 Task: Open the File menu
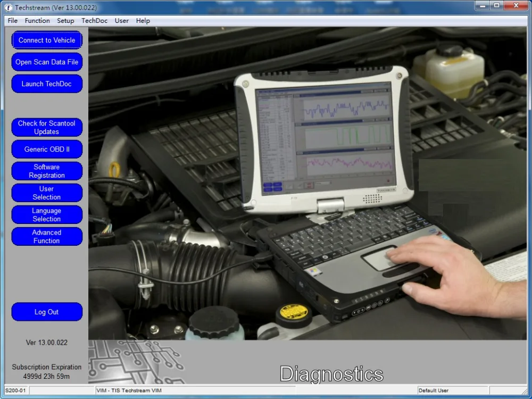(13, 21)
